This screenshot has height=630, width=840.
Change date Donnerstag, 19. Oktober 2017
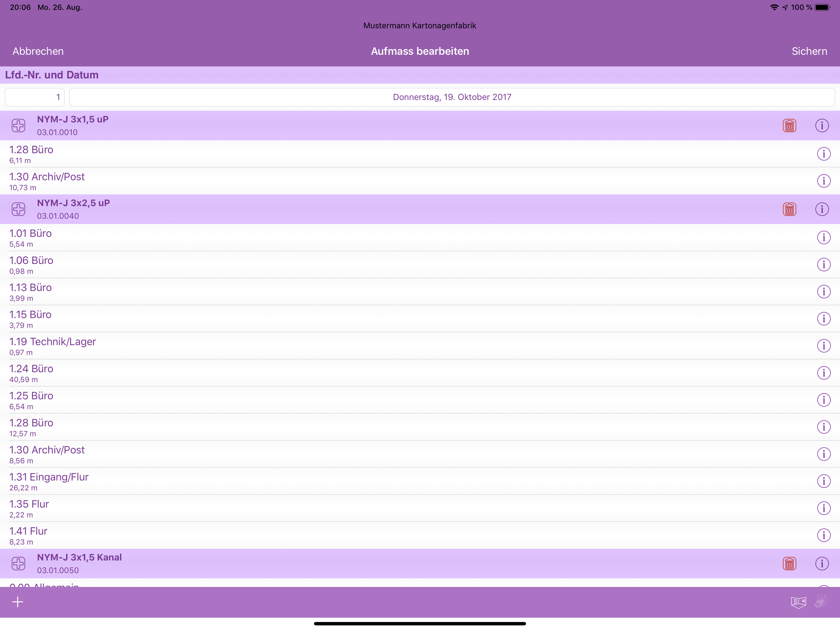[x=452, y=97]
